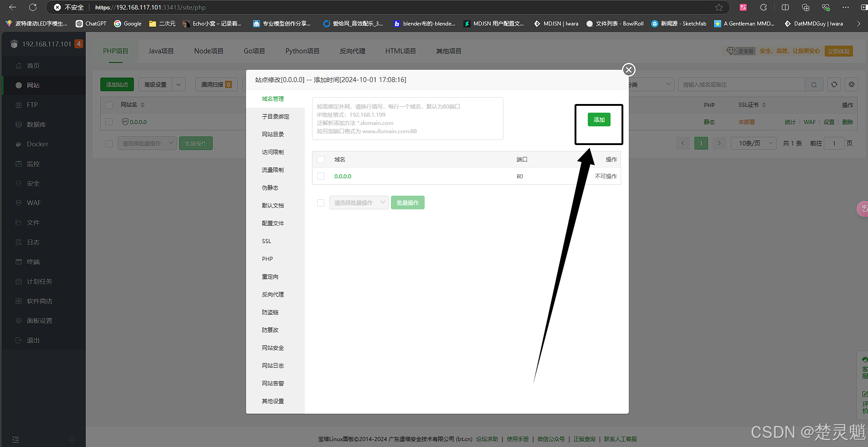Refresh site list with refresh icon
This screenshot has width=868, height=447.
[834, 84]
